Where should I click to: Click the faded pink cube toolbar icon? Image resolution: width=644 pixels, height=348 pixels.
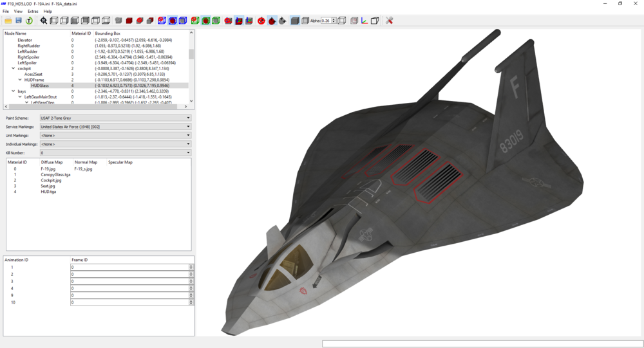coord(354,21)
